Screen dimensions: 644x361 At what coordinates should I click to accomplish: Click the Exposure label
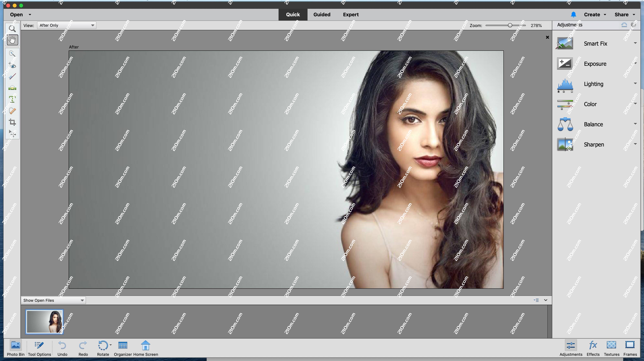(595, 64)
